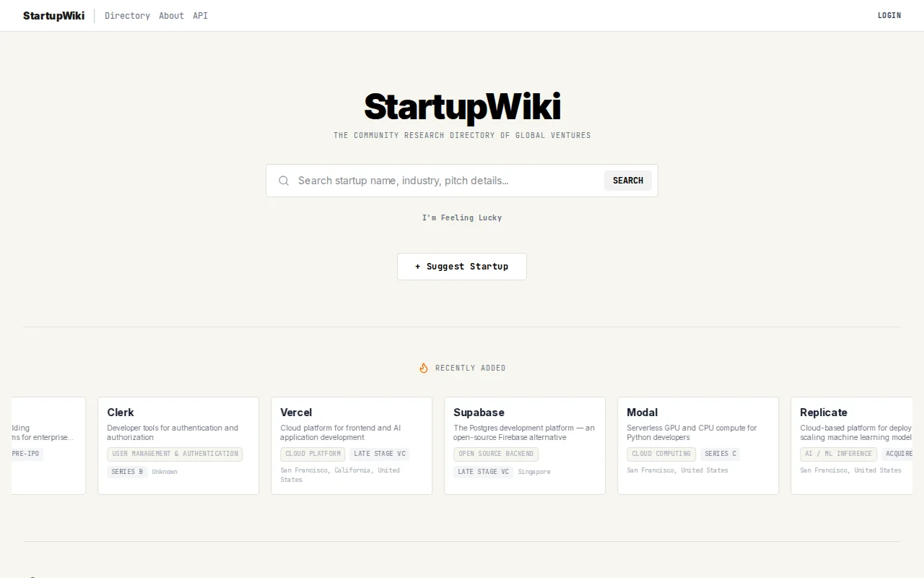Click Supabase description 'The Postgres development platform'
Image resolution: width=924 pixels, height=578 pixels.
[x=524, y=433]
